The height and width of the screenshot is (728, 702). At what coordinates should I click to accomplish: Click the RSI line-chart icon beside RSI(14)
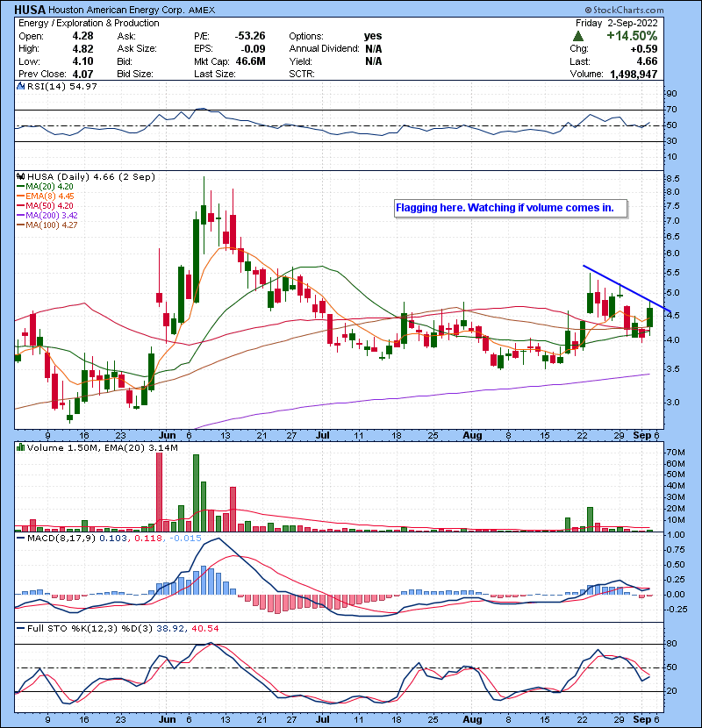[x=20, y=86]
